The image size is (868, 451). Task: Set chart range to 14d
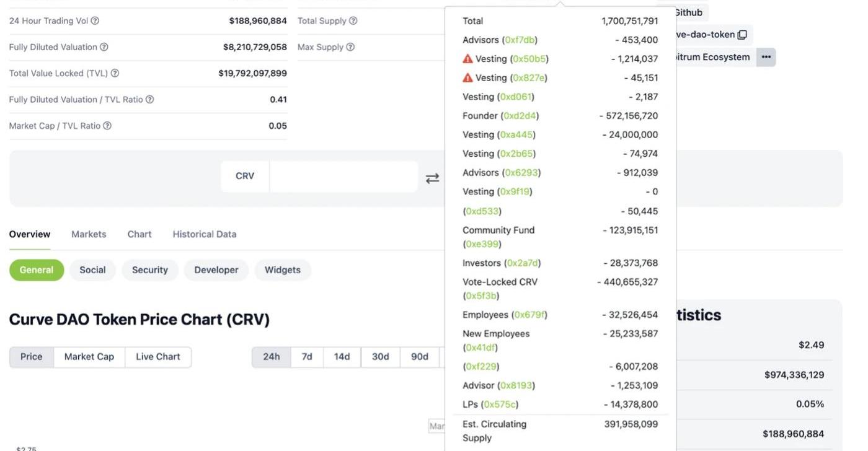click(342, 357)
